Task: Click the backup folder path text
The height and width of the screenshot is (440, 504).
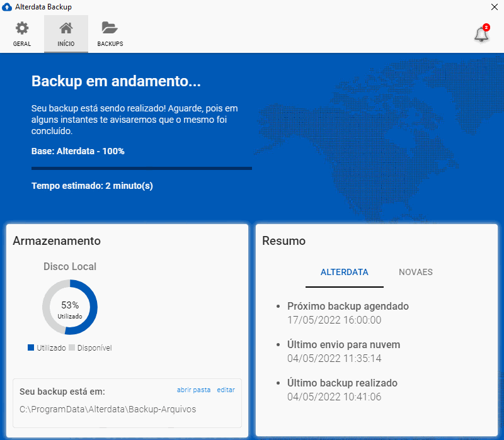Action: click(108, 409)
